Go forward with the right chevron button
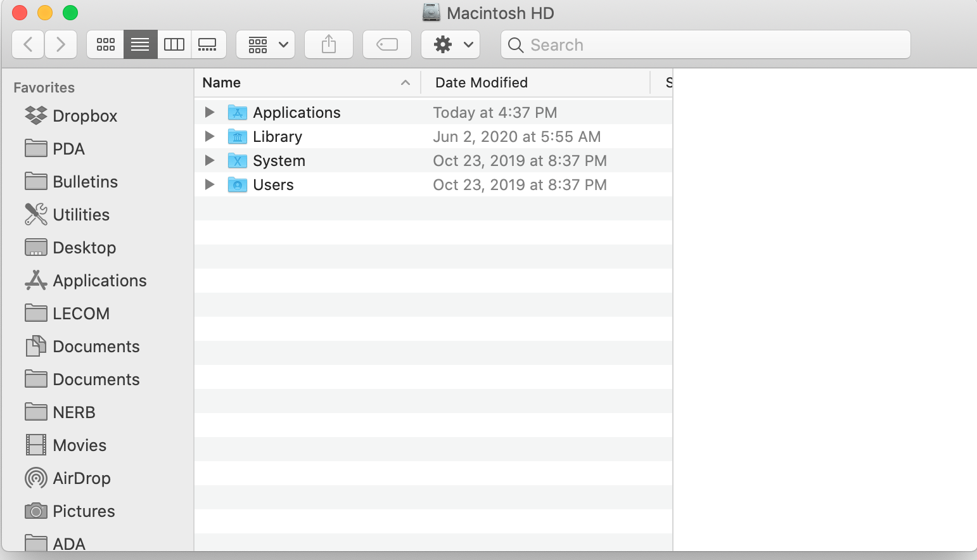Image resolution: width=977 pixels, height=560 pixels. (61, 44)
